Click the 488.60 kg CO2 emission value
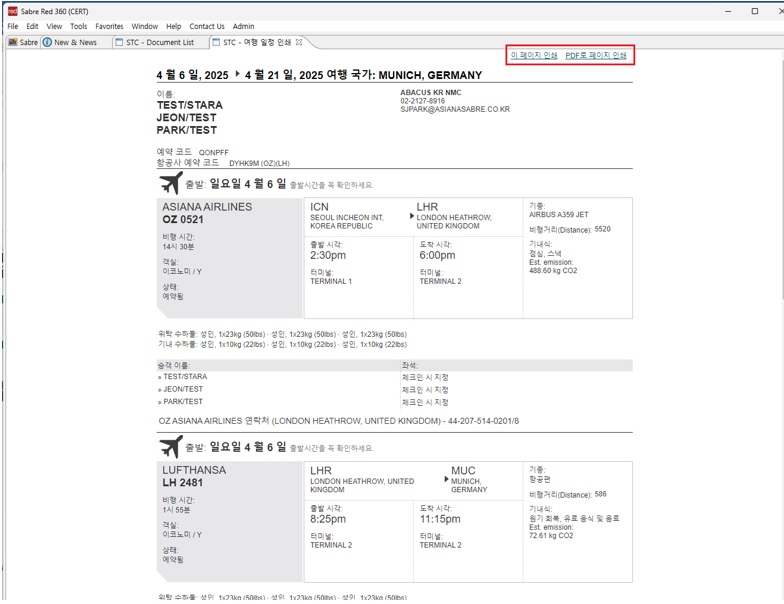 pos(553,270)
